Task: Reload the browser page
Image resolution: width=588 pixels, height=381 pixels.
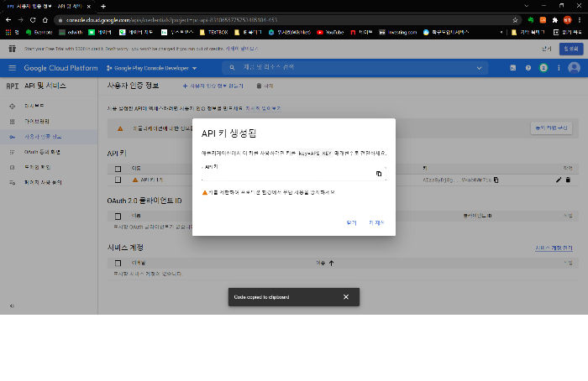Action: tap(33, 20)
